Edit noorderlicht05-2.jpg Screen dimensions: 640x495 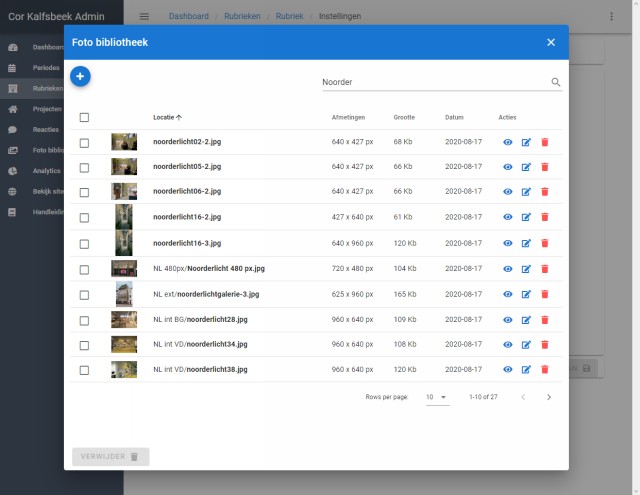(x=526, y=167)
